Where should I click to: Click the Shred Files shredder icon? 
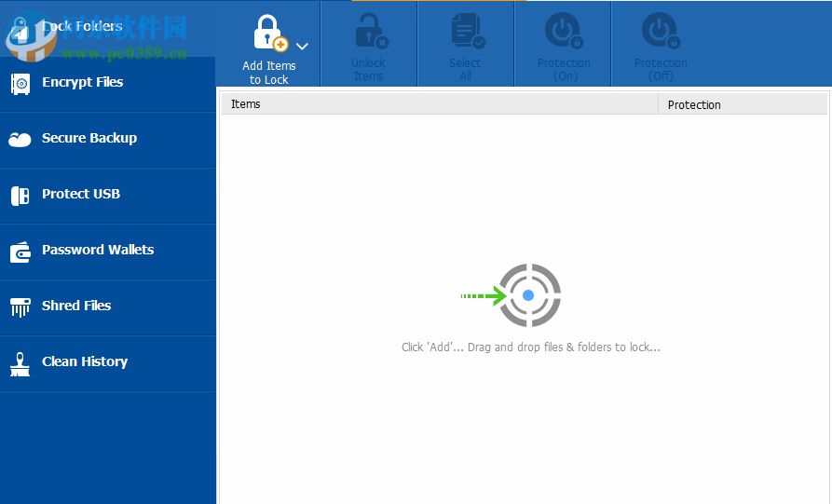coord(20,307)
